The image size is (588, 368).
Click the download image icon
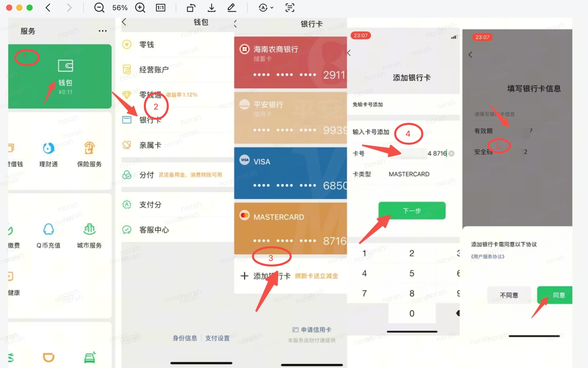[x=211, y=8]
